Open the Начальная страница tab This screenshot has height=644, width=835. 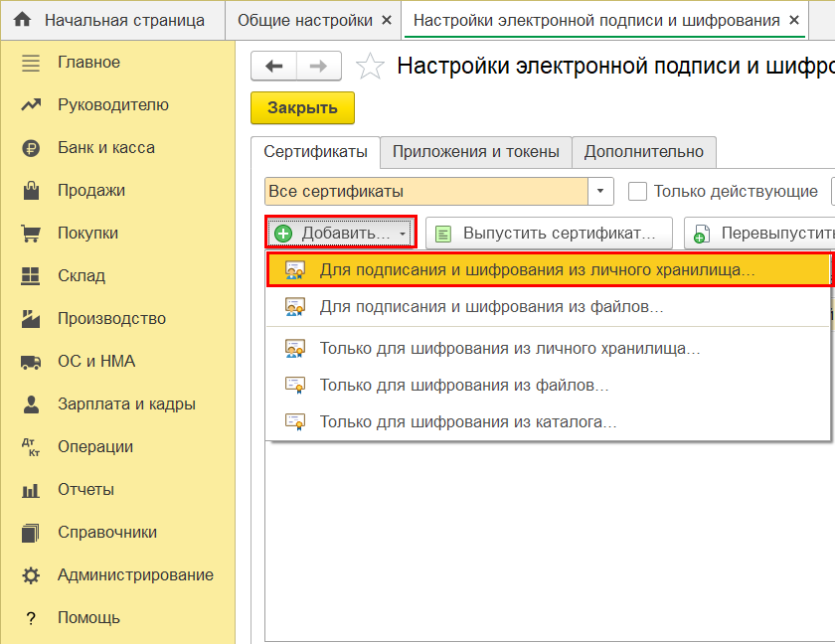coord(113,20)
